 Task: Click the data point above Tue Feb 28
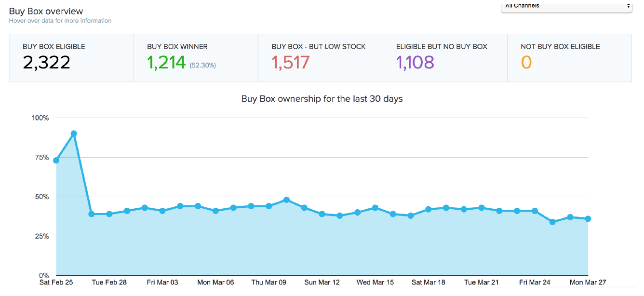[x=109, y=214]
